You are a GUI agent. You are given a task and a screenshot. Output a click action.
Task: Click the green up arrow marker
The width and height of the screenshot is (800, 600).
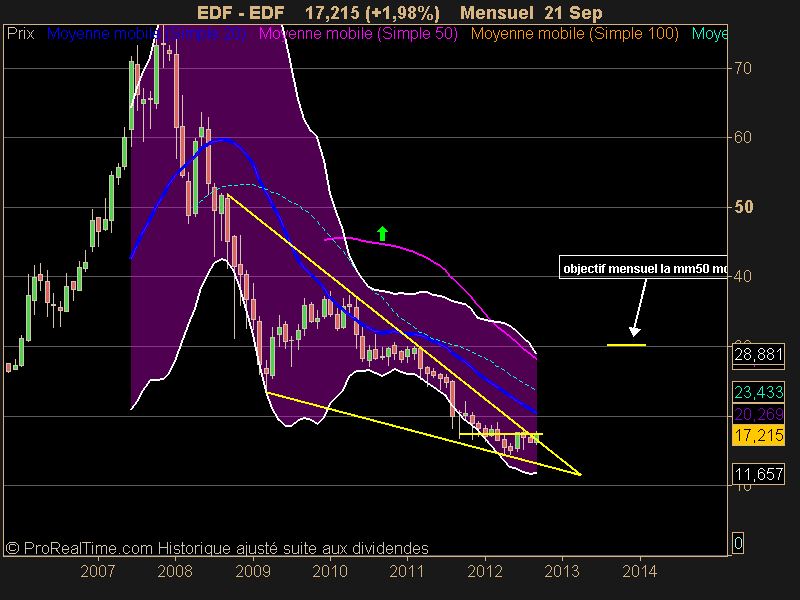(382, 234)
